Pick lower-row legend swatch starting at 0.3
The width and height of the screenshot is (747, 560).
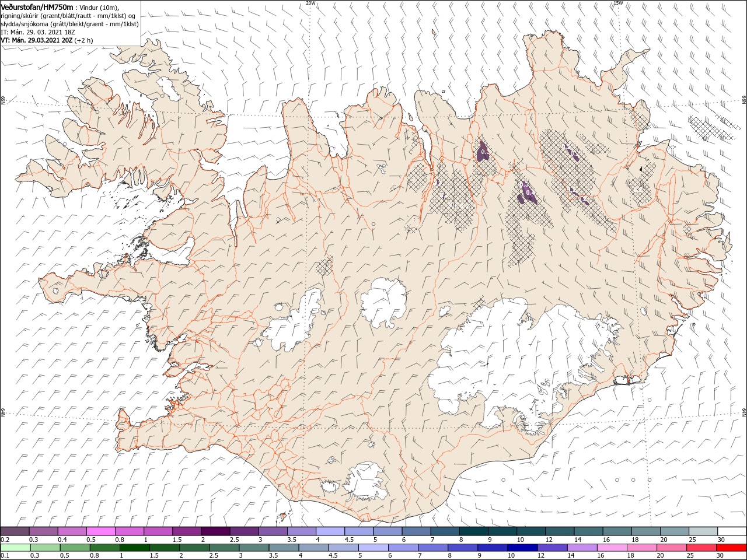(x=45, y=548)
